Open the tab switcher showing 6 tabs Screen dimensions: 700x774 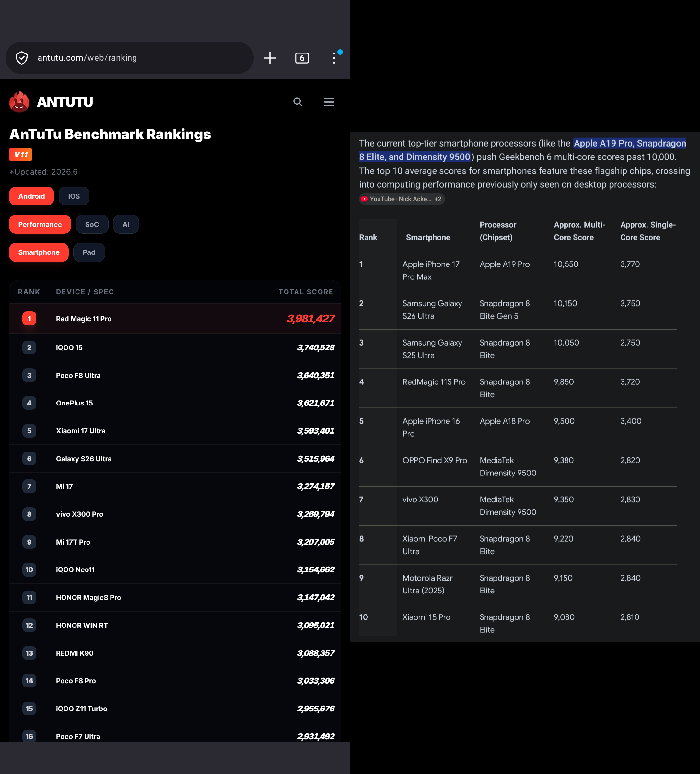coord(302,58)
